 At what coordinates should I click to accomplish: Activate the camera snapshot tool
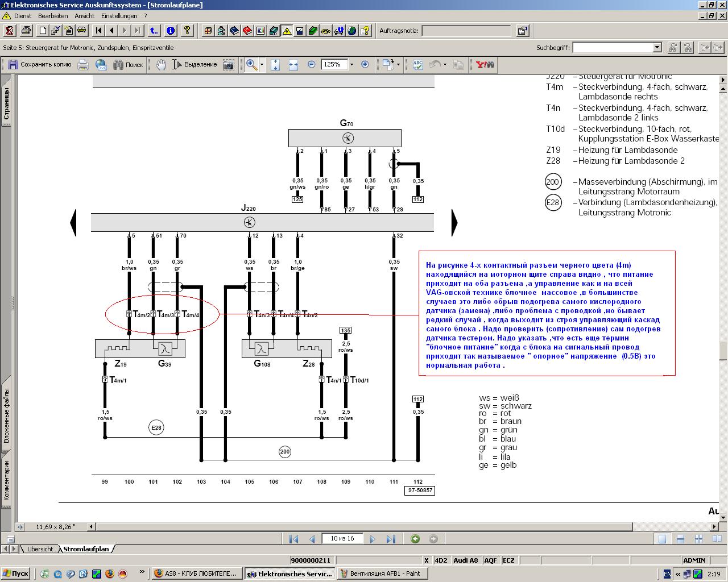[228, 65]
